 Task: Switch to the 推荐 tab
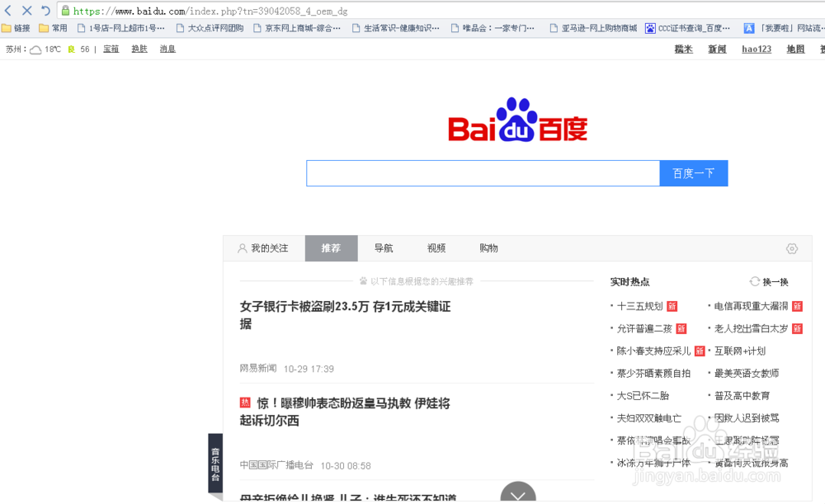click(x=332, y=248)
